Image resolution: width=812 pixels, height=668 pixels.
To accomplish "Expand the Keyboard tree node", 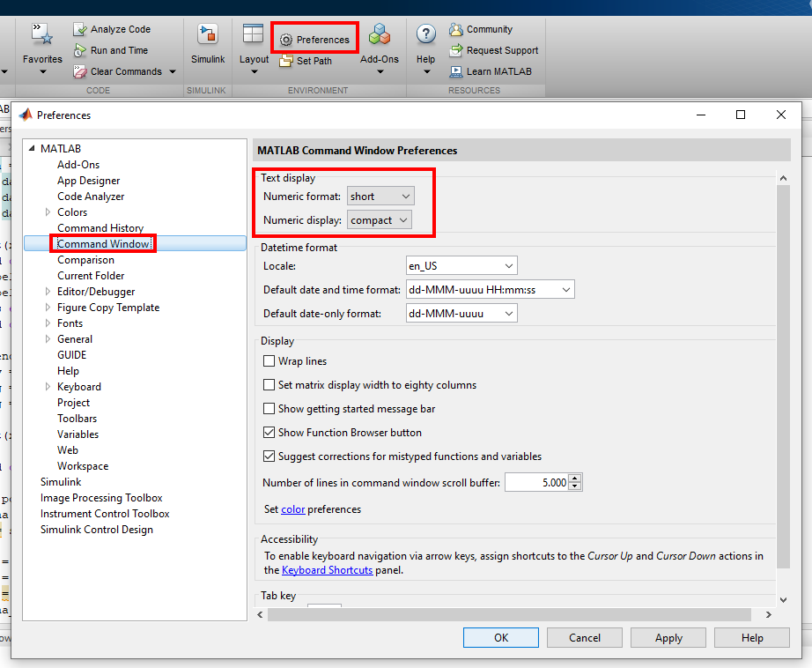I will tap(48, 387).
